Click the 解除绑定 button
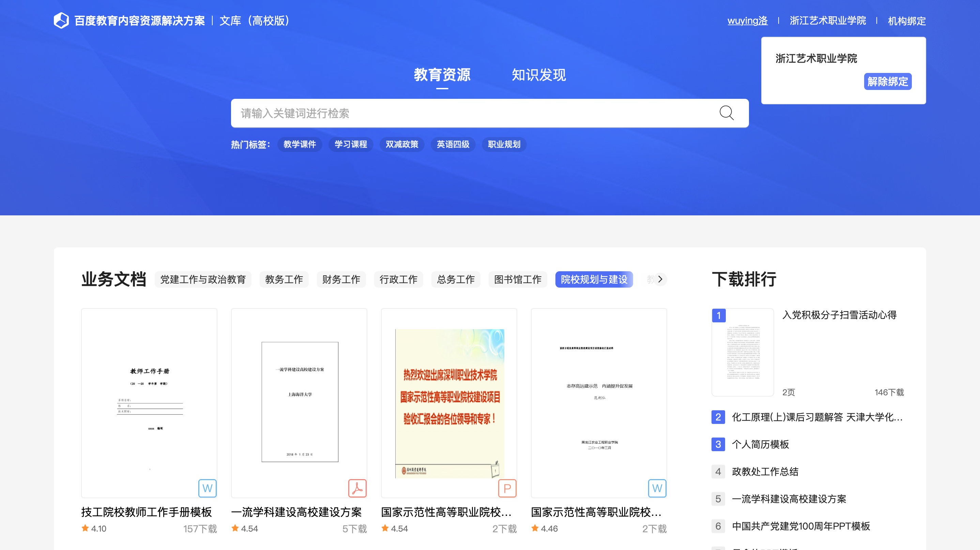980x550 pixels. pyautogui.click(x=888, y=81)
